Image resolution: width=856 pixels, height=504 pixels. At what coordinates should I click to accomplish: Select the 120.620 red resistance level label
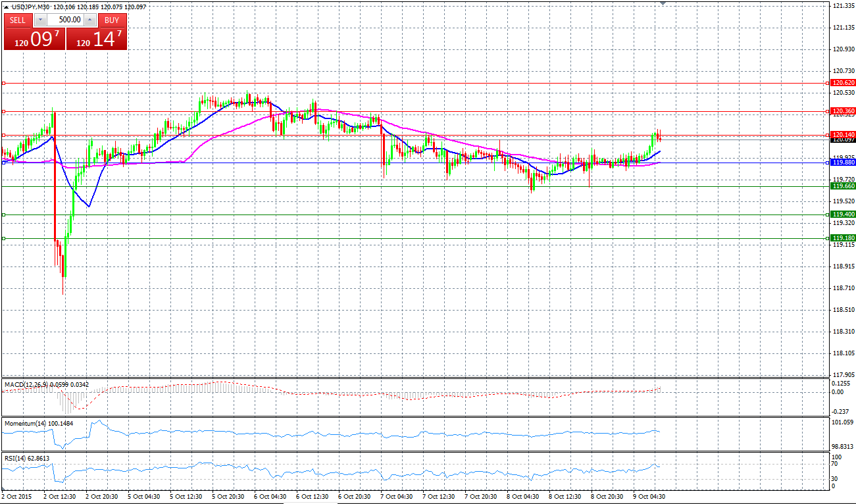pyautogui.click(x=843, y=83)
